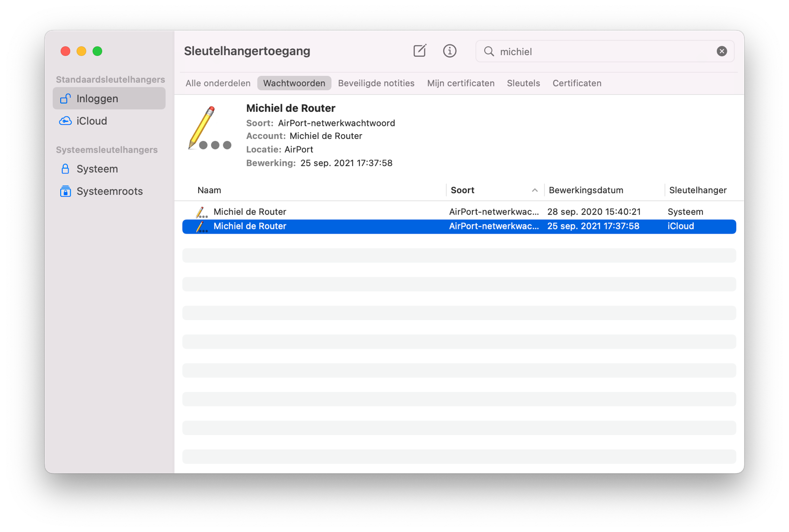
Task: Click the Michiel de Router details heading
Action: (290, 108)
